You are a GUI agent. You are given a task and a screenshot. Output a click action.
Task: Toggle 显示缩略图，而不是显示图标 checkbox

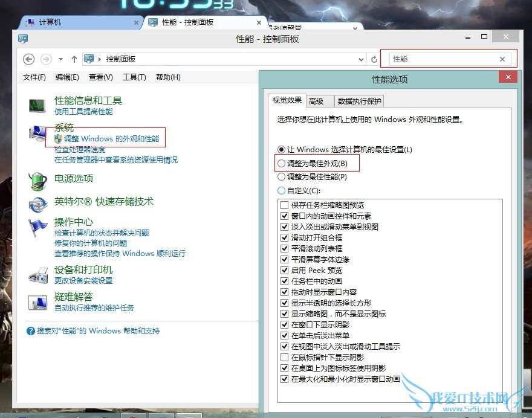(284, 313)
